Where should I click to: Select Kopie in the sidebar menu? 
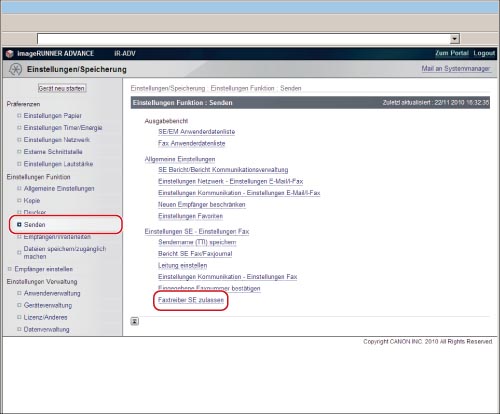(32, 201)
